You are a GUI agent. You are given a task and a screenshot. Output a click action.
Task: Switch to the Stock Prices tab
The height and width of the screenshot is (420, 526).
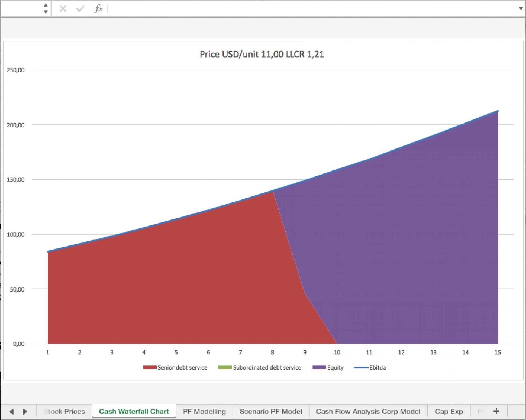click(x=64, y=412)
